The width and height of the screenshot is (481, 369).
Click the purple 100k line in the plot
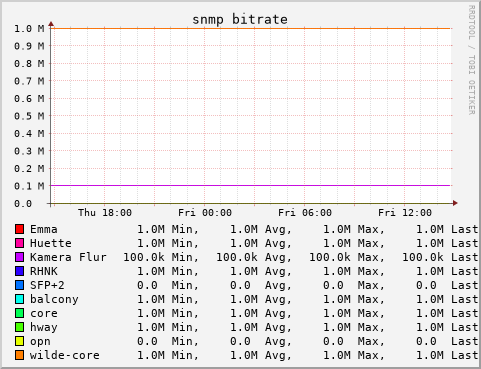(x=250, y=185)
